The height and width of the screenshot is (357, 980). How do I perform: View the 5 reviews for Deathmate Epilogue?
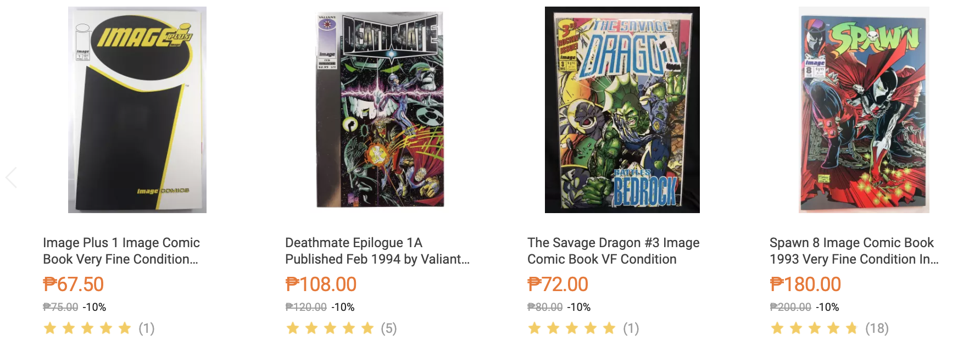388,328
